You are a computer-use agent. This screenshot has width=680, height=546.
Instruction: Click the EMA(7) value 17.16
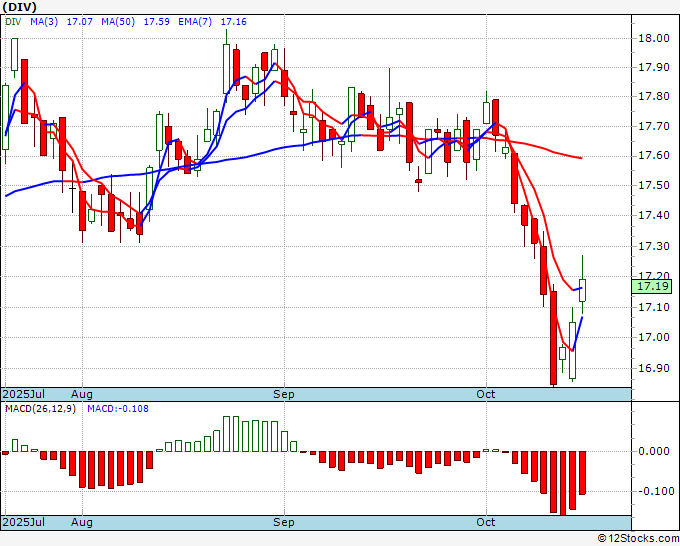click(234, 21)
